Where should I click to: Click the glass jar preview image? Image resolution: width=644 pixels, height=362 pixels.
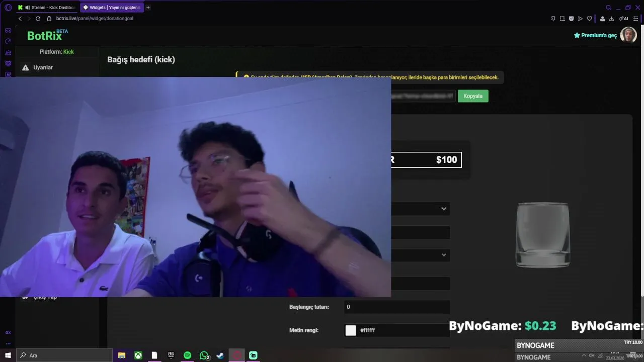click(542, 235)
